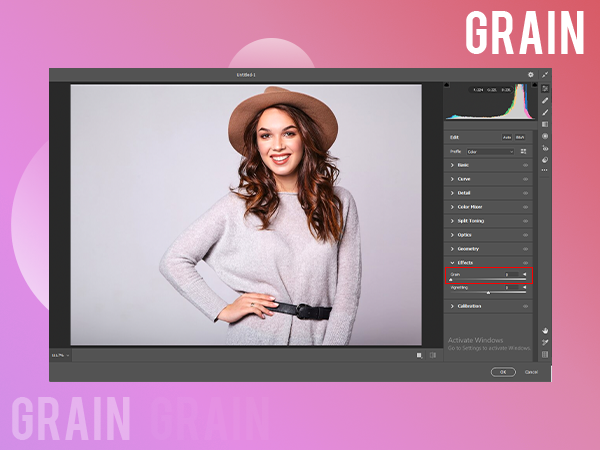Open the Presets panel icon

tap(545, 160)
